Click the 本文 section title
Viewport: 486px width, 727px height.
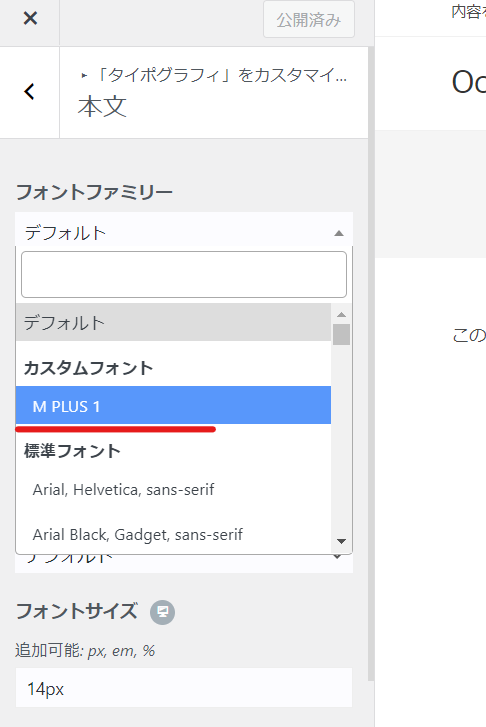point(102,107)
